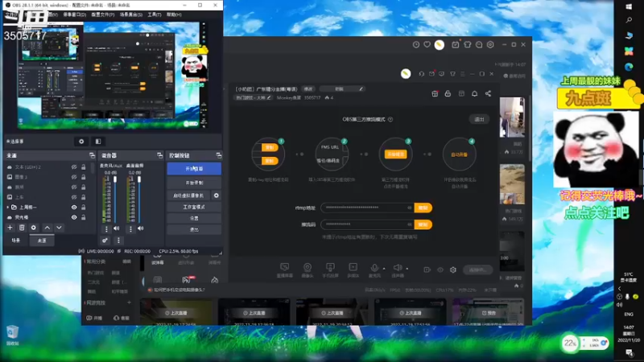Click the unlock padlock icon in streaming app
This screenshot has width=644, height=362.
(x=448, y=94)
